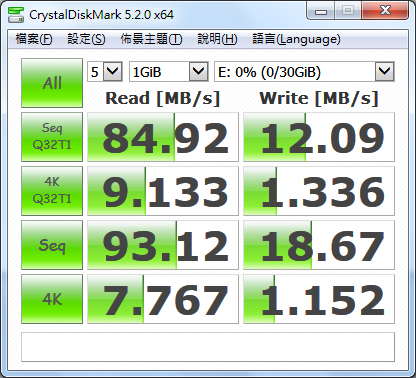Screen dimensions: 416x378
Task: Select the 4K write result 1.152
Action: click(x=319, y=299)
